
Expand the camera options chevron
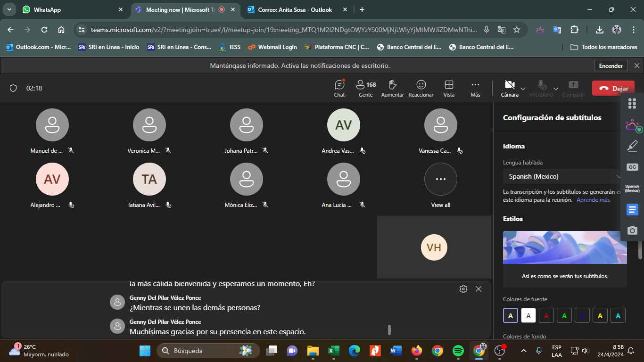click(523, 89)
